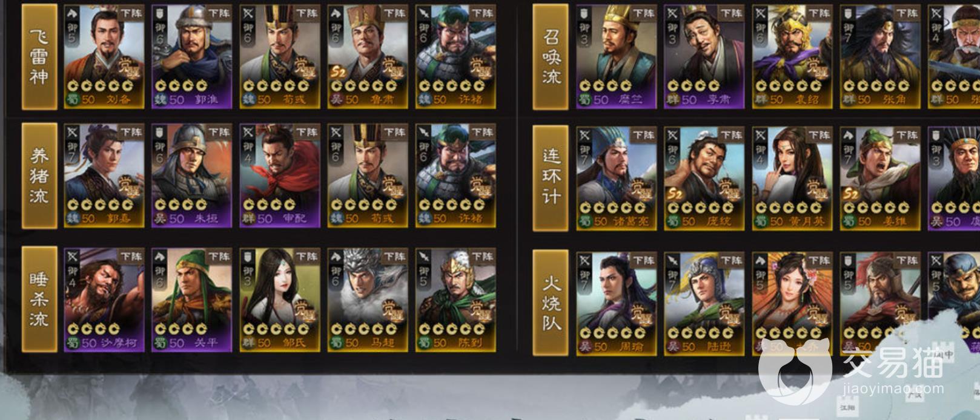
Task: Select the 火烧队 team label
Action: (x=551, y=303)
